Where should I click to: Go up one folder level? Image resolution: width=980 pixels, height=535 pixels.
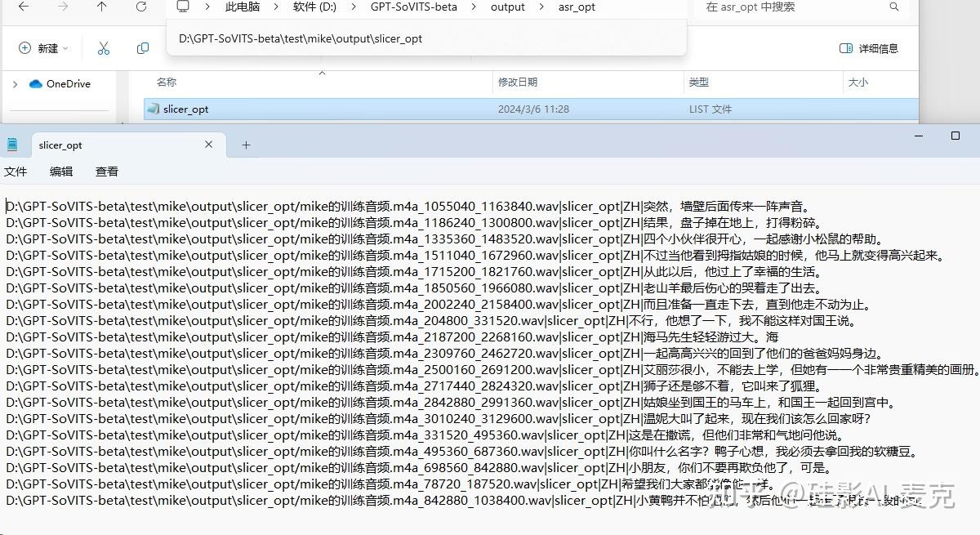click(100, 7)
